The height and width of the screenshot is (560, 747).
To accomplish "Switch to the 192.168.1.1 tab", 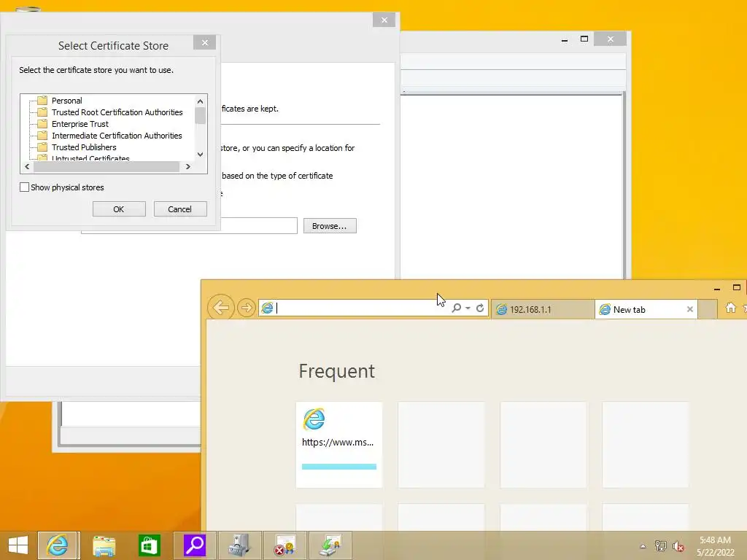I will pyautogui.click(x=542, y=309).
